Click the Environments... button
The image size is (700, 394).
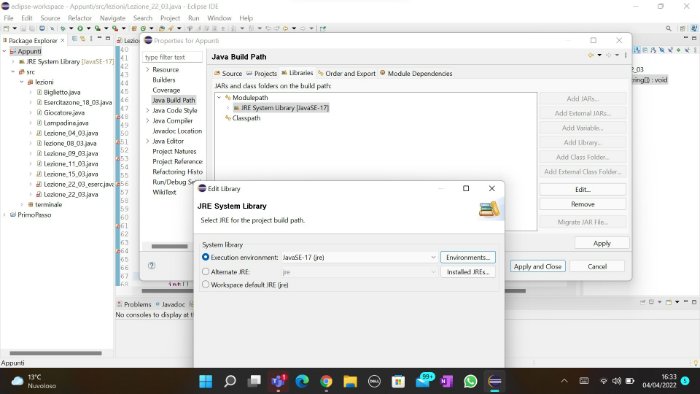(468, 257)
